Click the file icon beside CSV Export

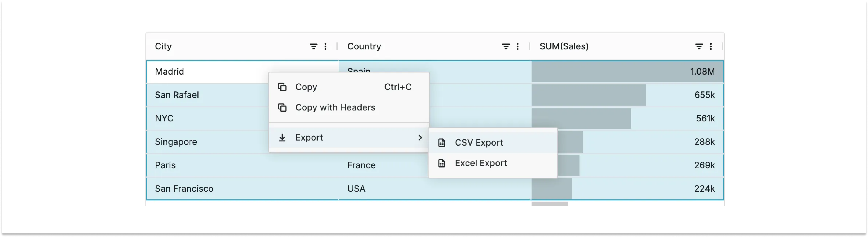click(x=441, y=142)
